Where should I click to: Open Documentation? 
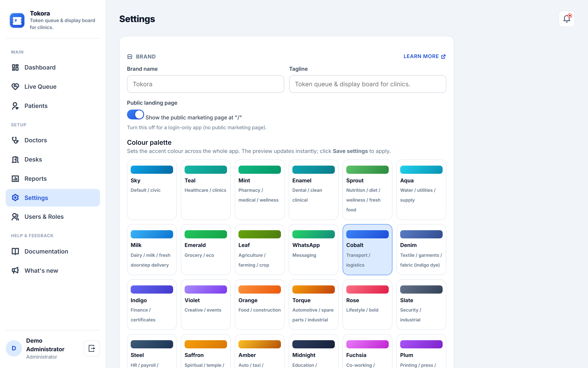53,251
